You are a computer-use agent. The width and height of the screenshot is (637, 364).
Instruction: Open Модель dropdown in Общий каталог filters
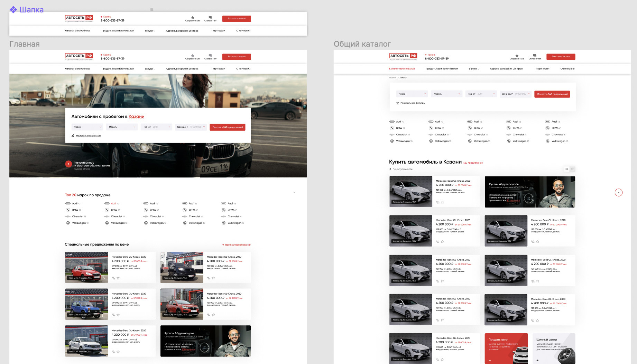(x=446, y=94)
